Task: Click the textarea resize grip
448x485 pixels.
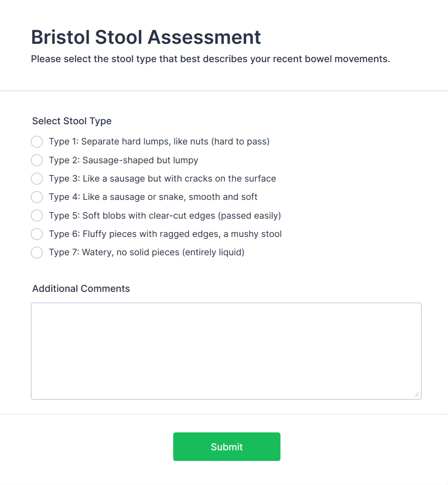Action: pos(417,395)
